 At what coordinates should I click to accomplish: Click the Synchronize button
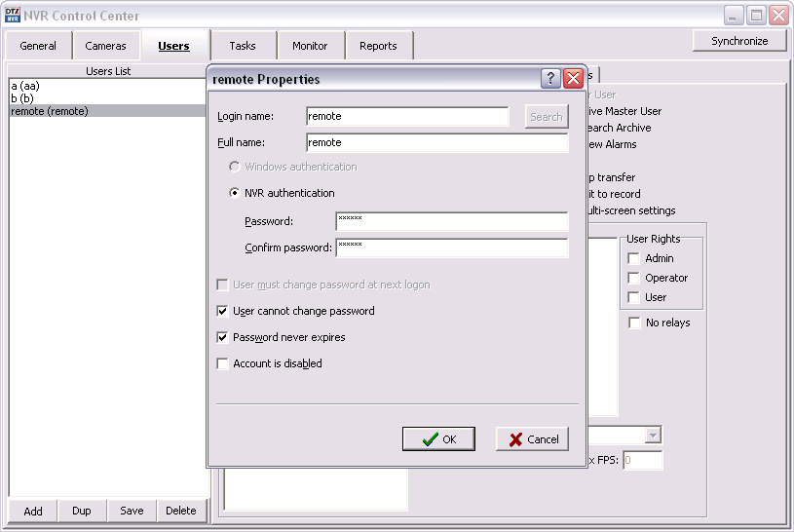[739, 41]
